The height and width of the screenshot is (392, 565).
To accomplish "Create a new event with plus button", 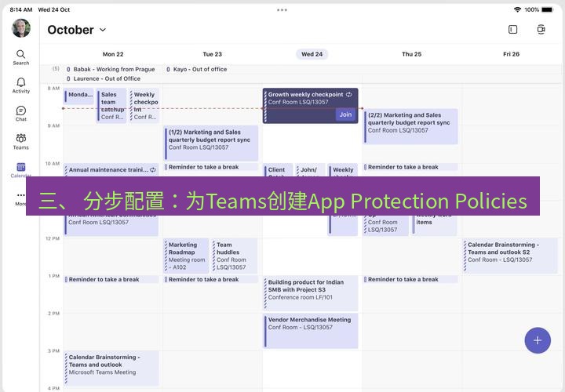I will [x=538, y=340].
